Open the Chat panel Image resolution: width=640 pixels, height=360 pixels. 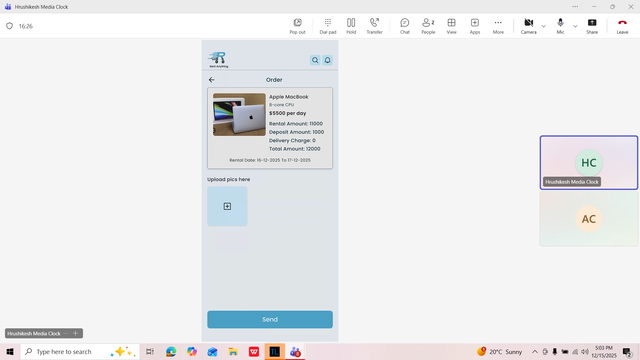pyautogui.click(x=404, y=26)
